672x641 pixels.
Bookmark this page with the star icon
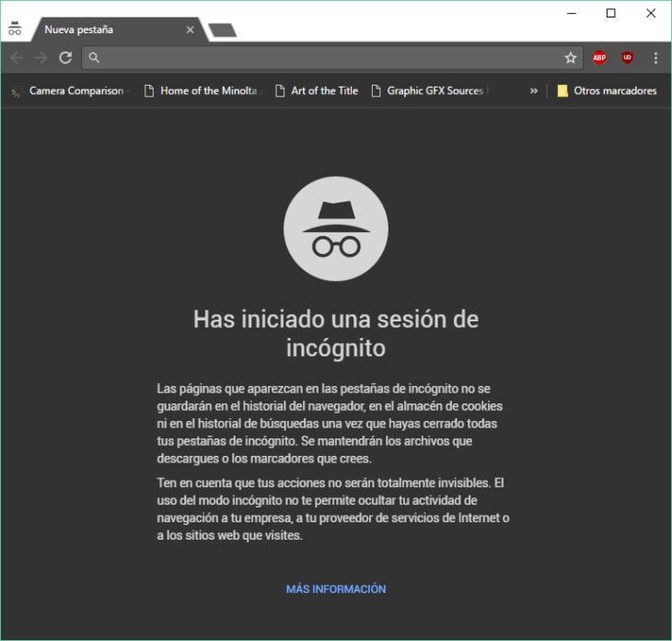(571, 58)
